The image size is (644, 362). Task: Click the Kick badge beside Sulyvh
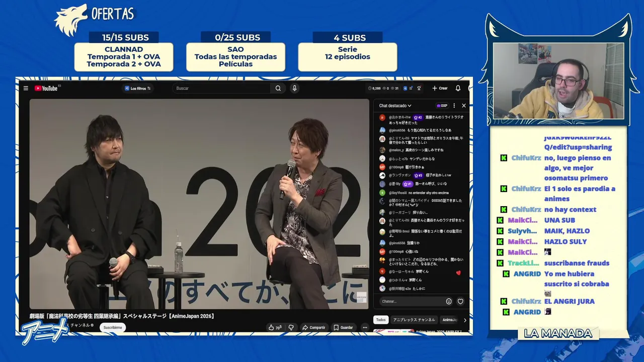[500, 231]
